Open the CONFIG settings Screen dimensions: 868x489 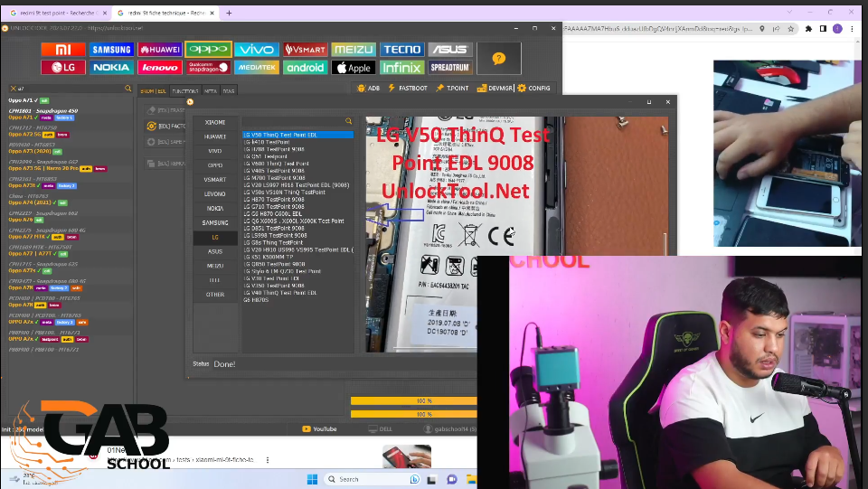(533, 88)
